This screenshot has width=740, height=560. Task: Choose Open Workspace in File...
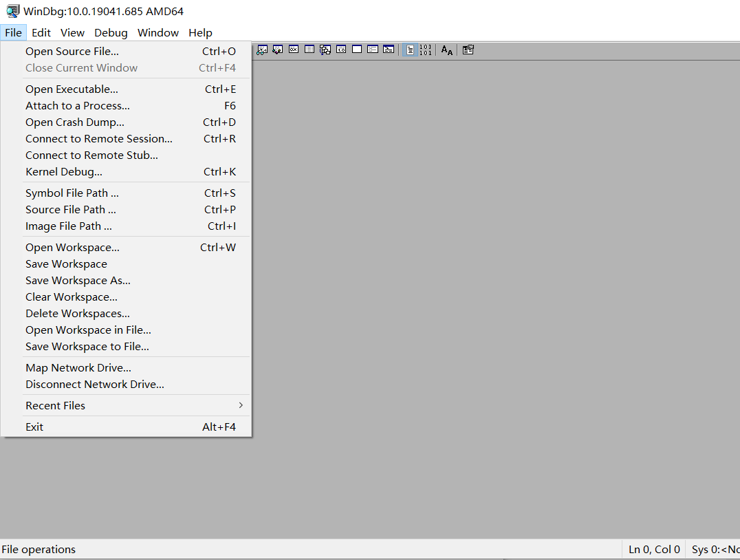[x=126, y=330]
